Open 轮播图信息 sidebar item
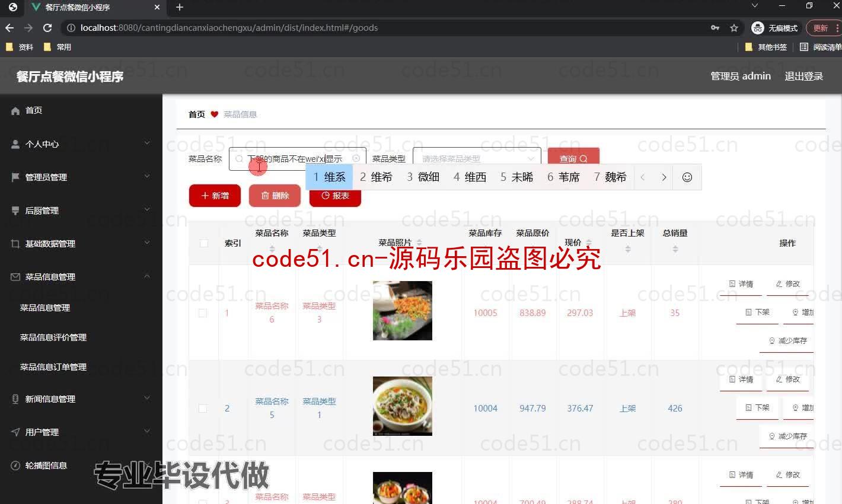 (81, 465)
